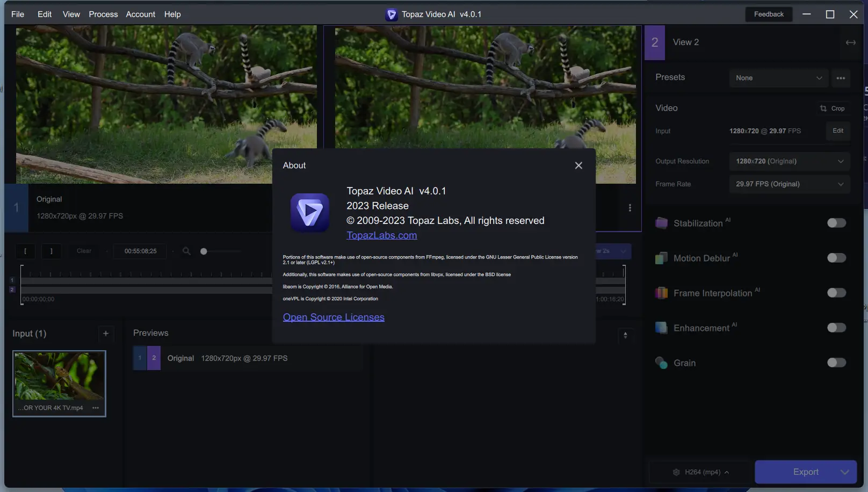Turn on Frame Interpolation

pos(836,293)
